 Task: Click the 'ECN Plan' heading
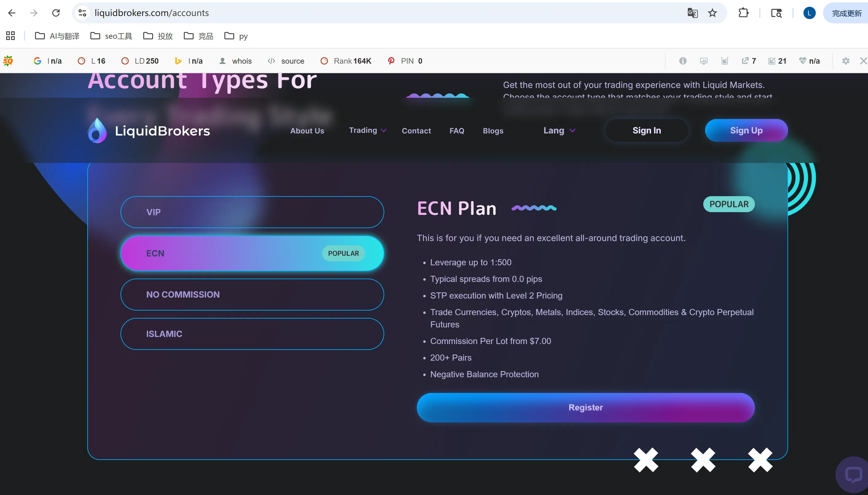point(456,208)
